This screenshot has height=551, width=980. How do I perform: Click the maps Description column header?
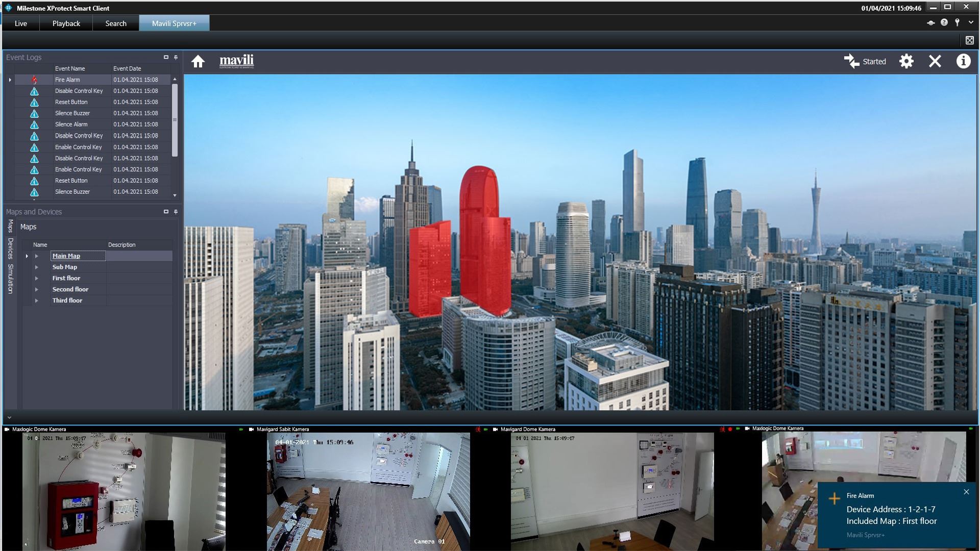139,245
